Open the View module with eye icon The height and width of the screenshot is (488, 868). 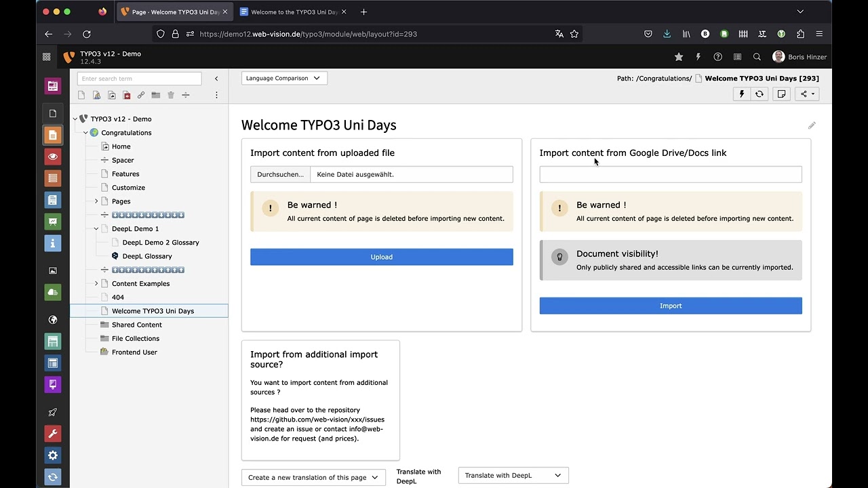click(x=53, y=157)
